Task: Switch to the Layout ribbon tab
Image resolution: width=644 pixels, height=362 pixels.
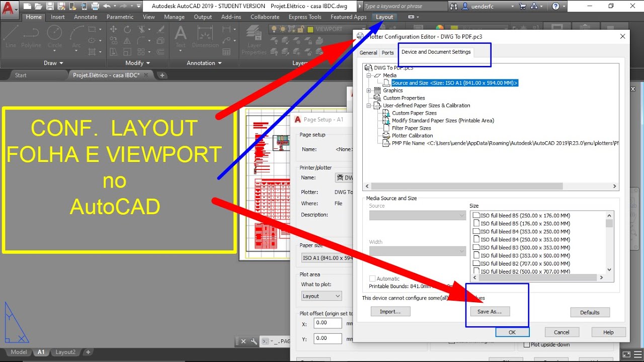Action: (384, 17)
